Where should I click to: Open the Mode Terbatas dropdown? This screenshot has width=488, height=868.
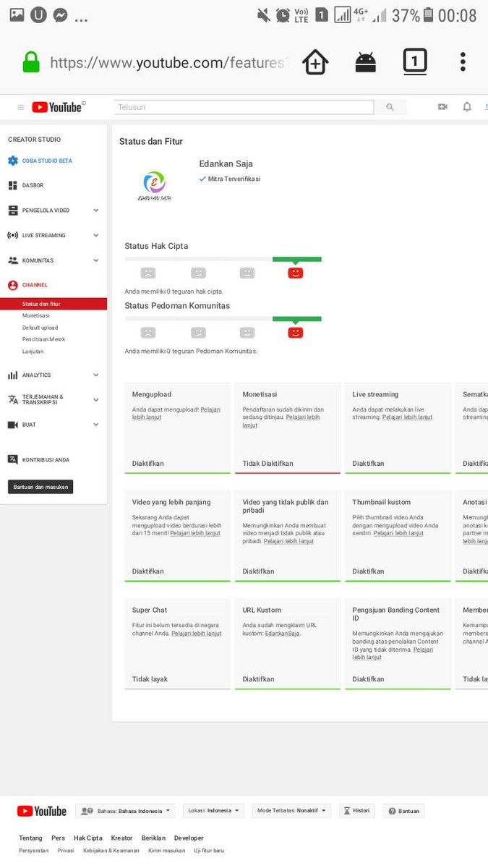[x=292, y=811]
